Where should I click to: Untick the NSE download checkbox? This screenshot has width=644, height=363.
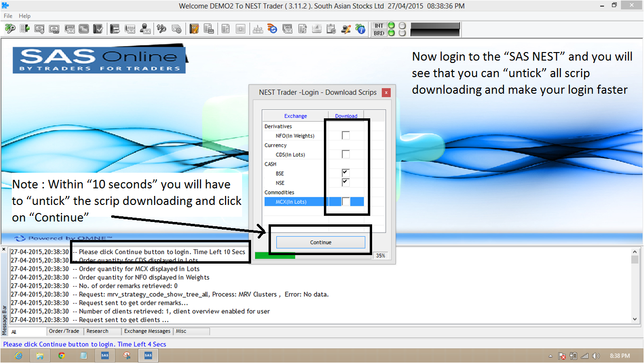coord(346,182)
